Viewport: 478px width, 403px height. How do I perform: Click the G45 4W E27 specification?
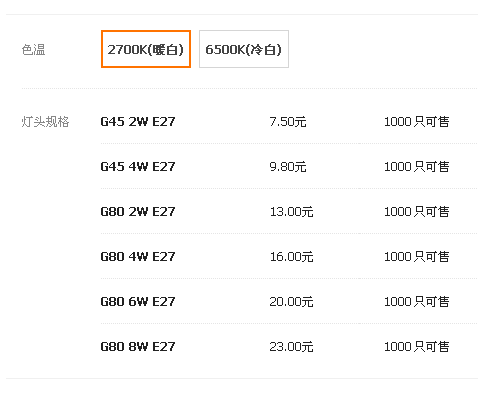(138, 167)
